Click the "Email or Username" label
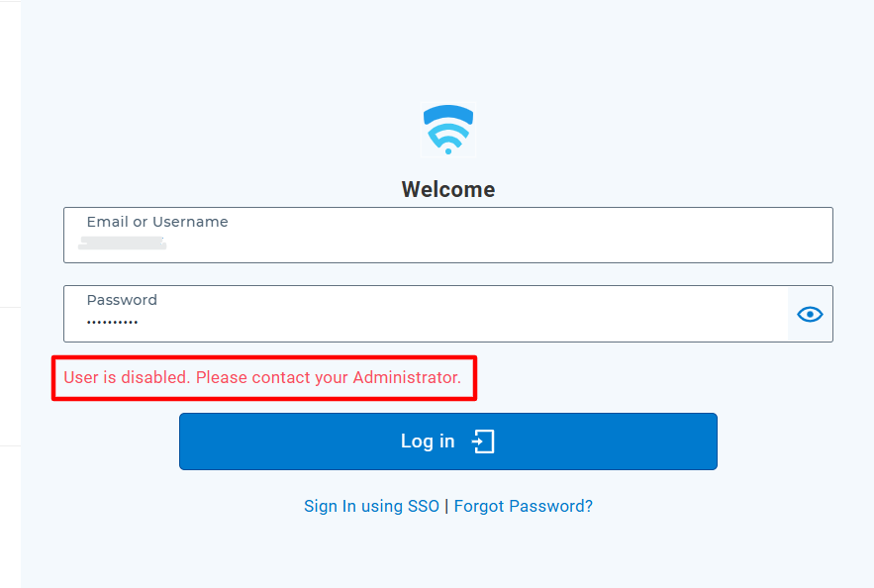This screenshot has width=874, height=588. 157,222
